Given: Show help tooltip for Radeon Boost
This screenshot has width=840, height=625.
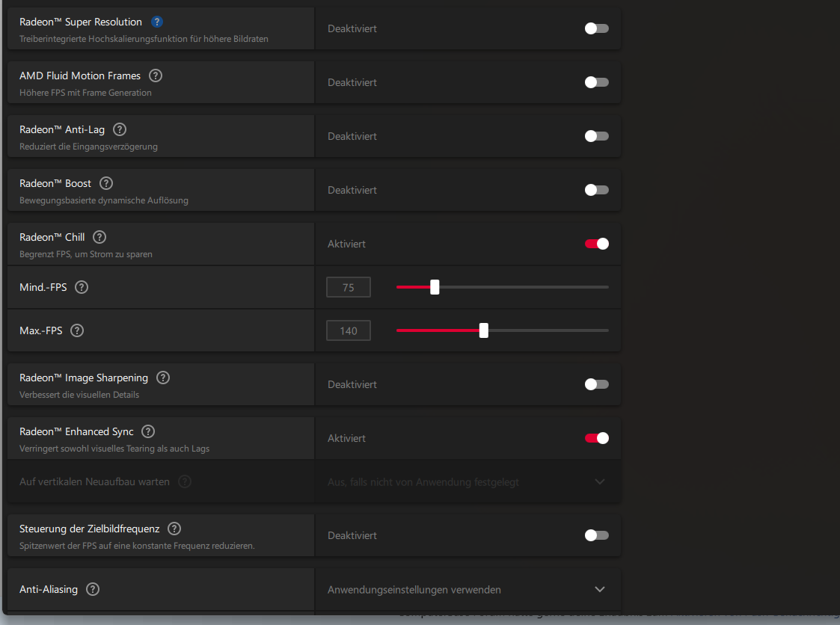Looking at the screenshot, I should 106,183.
